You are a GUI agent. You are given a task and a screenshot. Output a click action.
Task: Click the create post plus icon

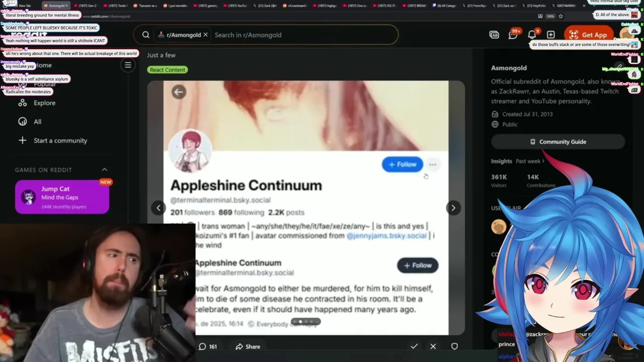(x=551, y=35)
